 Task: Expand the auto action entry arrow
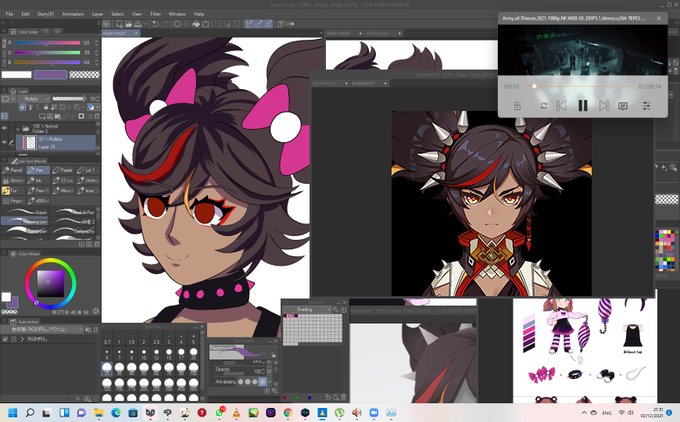(22, 339)
